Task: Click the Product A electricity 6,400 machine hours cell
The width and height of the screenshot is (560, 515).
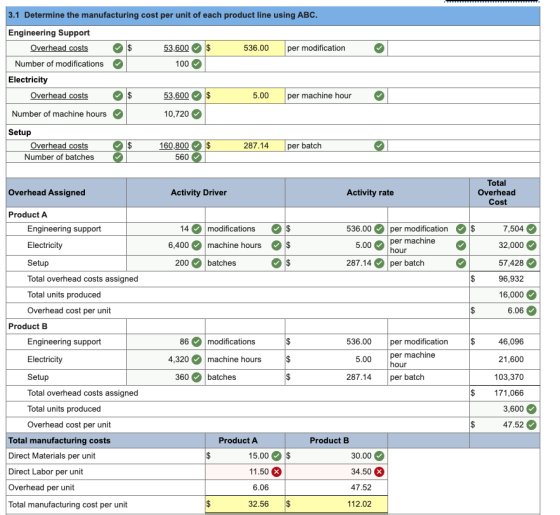Action: 166,245
